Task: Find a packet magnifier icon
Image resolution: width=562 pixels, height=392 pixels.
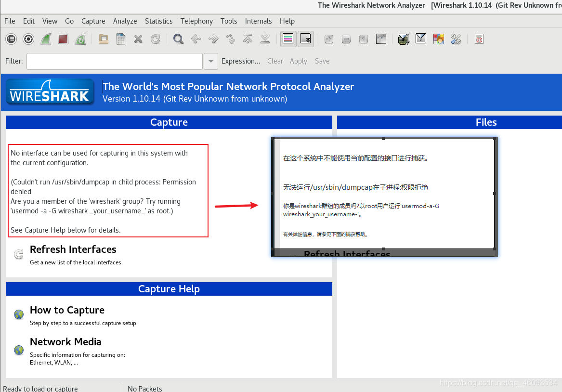Action: tap(178, 39)
